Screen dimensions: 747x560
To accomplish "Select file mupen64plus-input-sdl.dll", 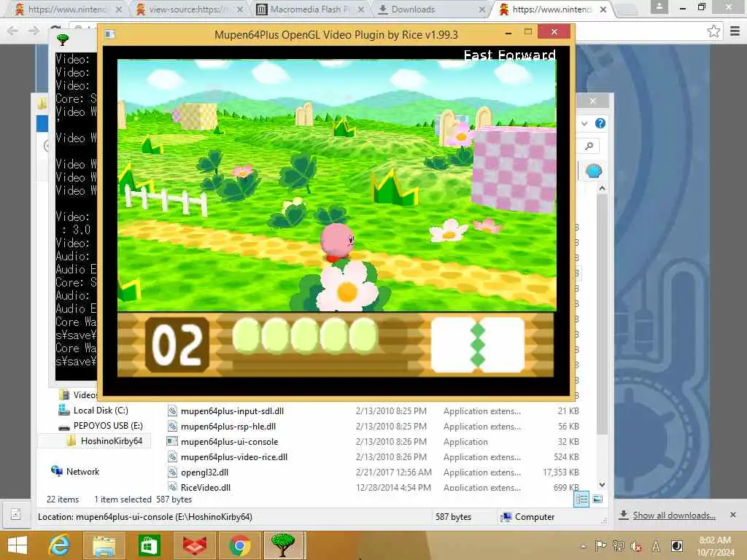I will [x=232, y=411].
